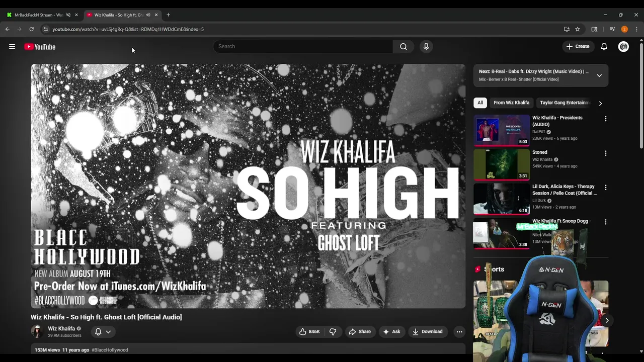Click the Download button
The image size is (644, 362).
pos(428,331)
